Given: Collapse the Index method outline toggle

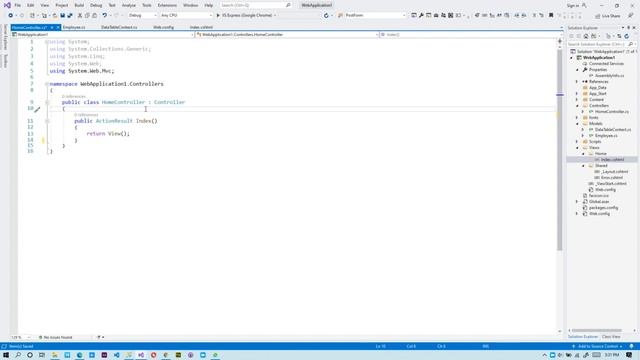Looking at the screenshot, I should pyautogui.click(x=47, y=121).
